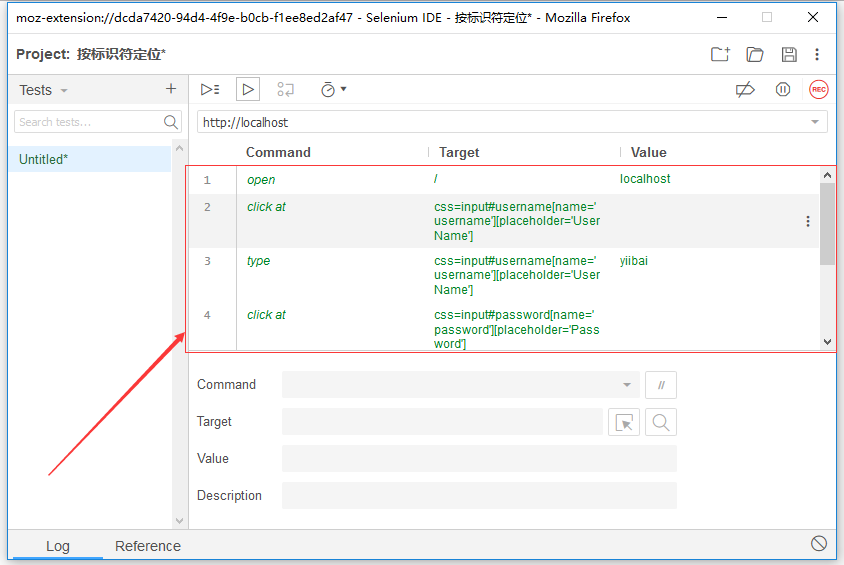Click the Command column header
844x565 pixels.
(278, 152)
